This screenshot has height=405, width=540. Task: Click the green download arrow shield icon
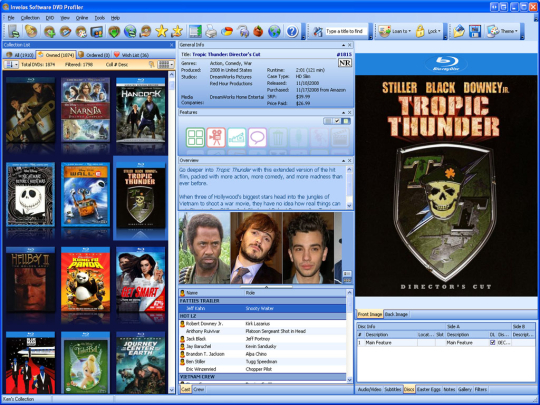pos(114,32)
